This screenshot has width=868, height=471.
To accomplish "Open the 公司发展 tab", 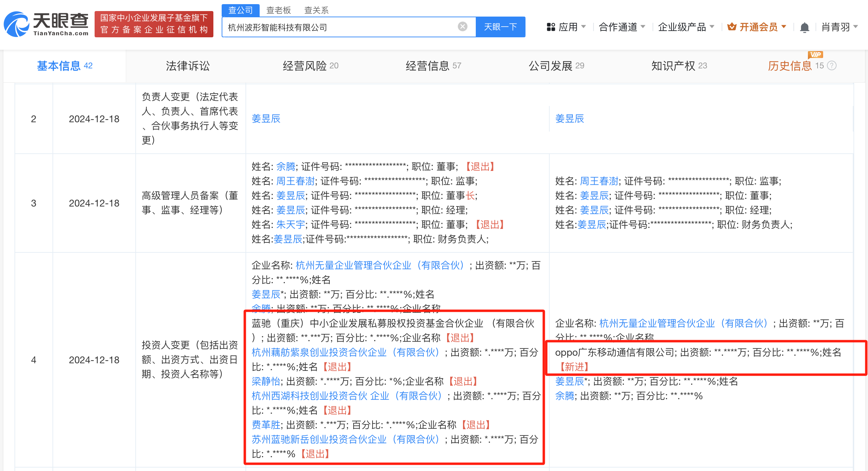I will pyautogui.click(x=556, y=66).
